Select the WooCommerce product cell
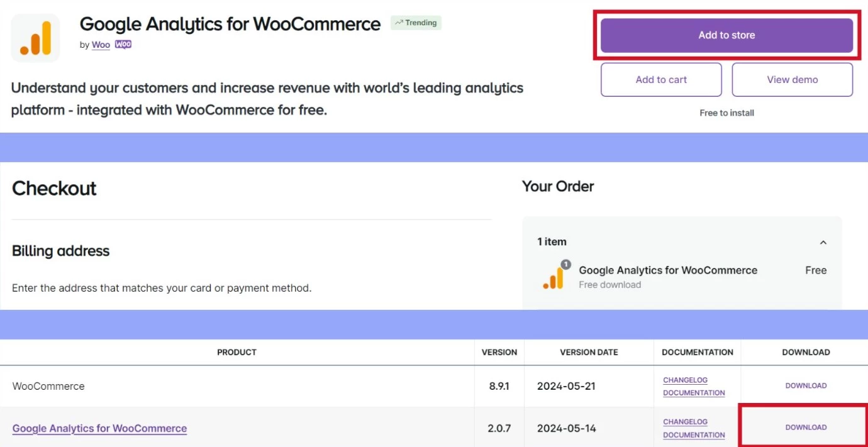 coord(237,386)
